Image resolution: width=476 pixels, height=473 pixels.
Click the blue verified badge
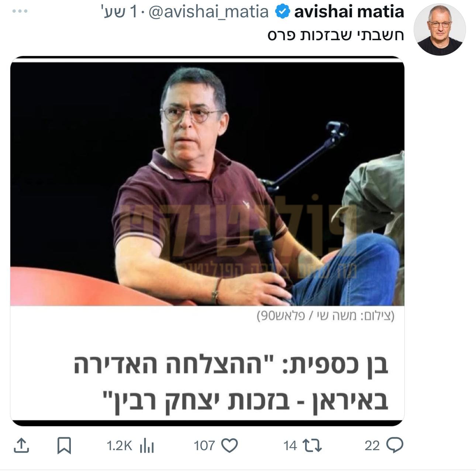point(282,12)
